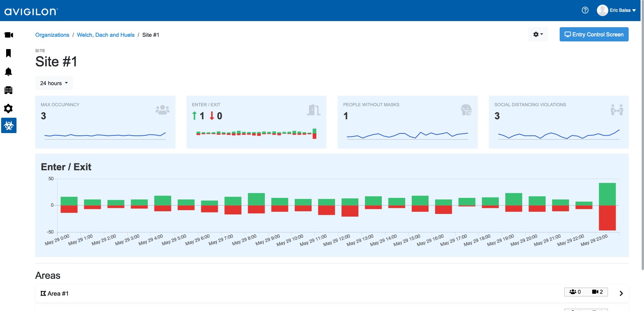Open bookmarks from the sidebar

[8, 53]
